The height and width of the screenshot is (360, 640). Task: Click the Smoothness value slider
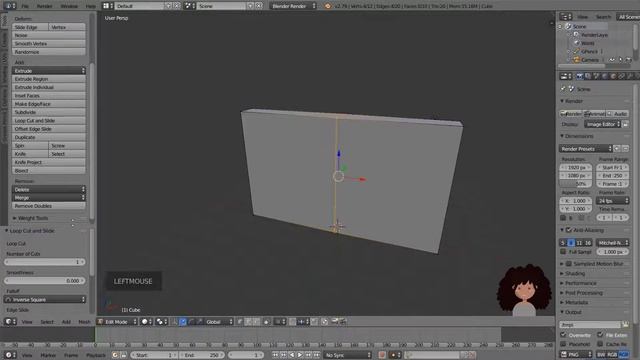point(45,281)
